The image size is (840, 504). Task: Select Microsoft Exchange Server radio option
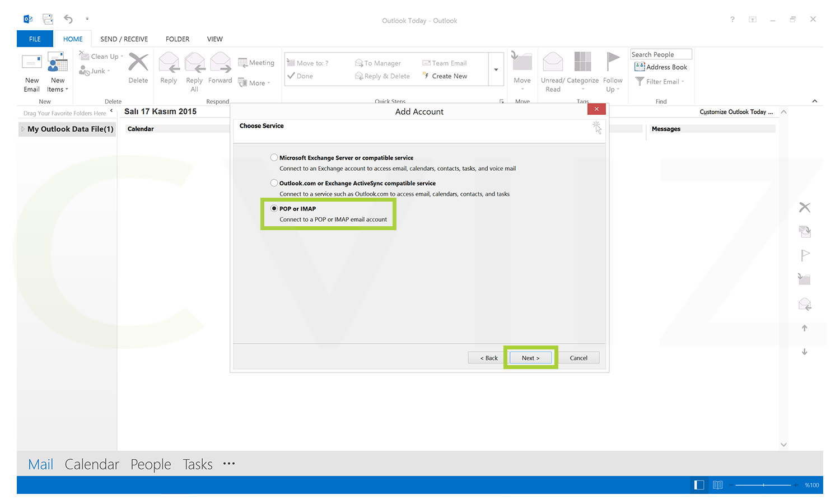coord(274,157)
